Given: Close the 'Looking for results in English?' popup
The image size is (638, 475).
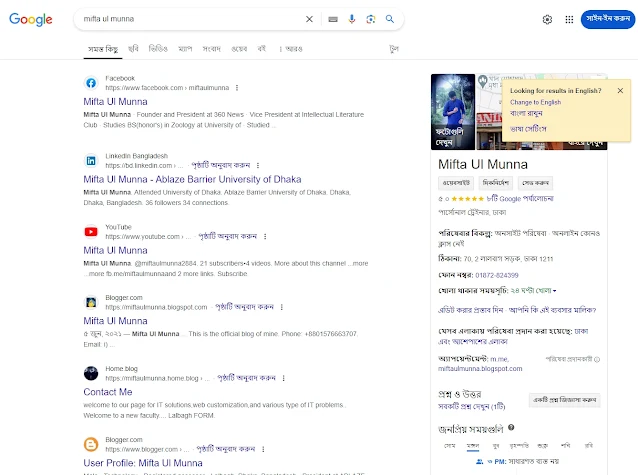Looking at the screenshot, I should coord(620,91).
